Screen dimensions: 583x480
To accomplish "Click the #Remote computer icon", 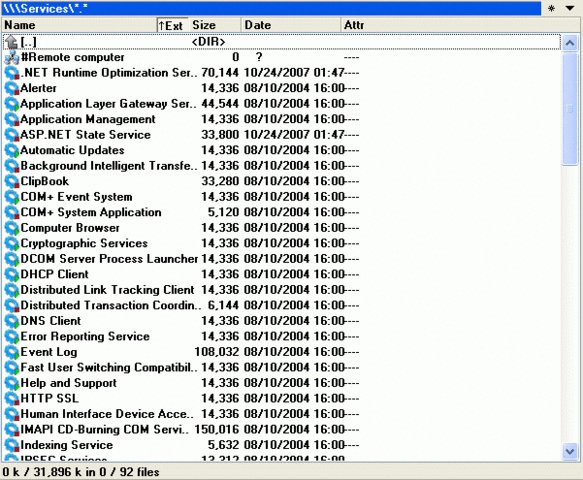I will (12, 57).
